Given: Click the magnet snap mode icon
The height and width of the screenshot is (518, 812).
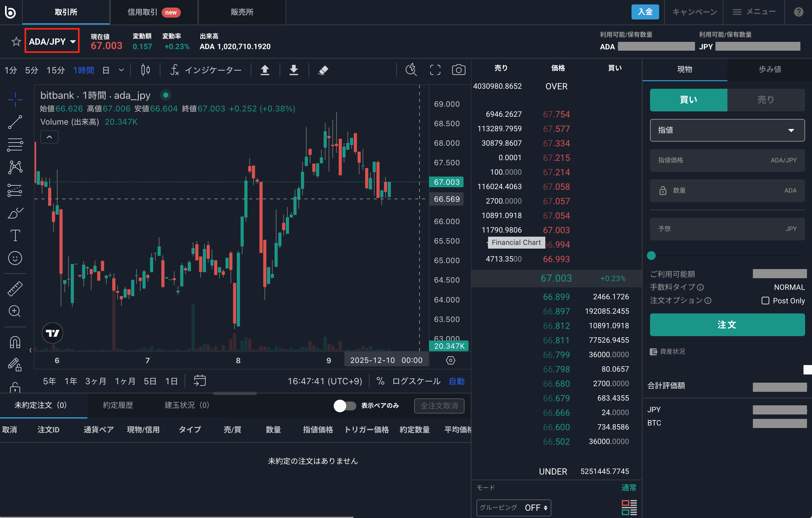Looking at the screenshot, I should pyautogui.click(x=15, y=342).
